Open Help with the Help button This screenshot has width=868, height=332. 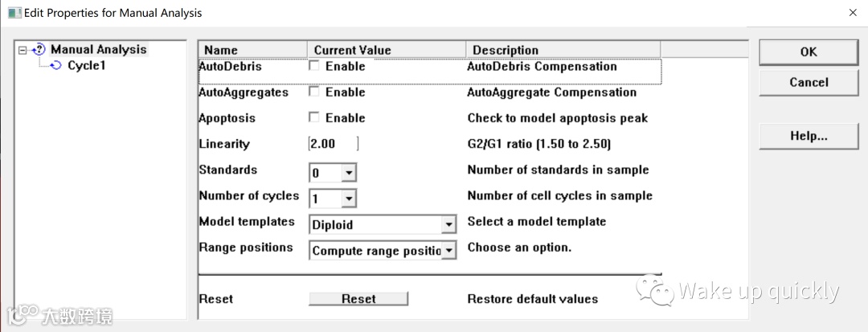tap(809, 136)
